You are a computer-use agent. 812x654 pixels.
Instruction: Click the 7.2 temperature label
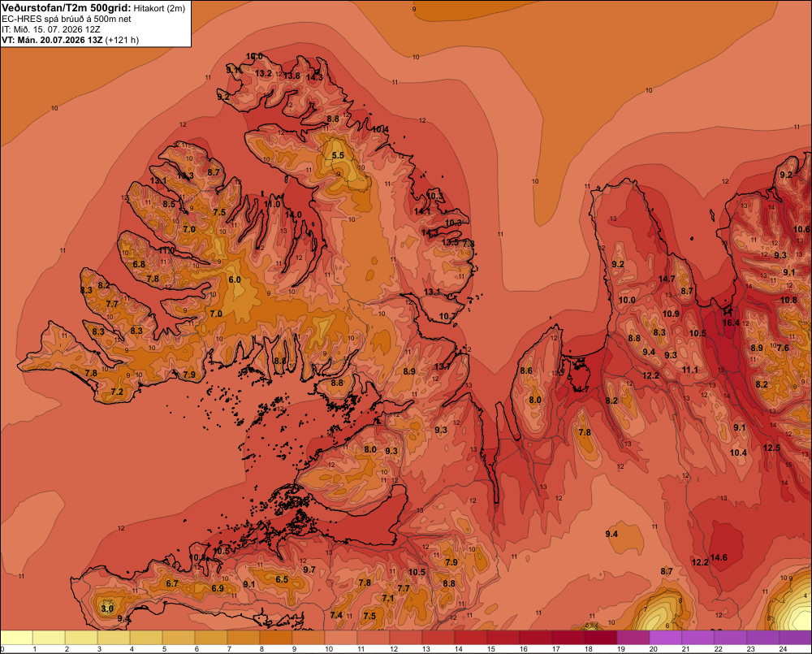point(117,392)
